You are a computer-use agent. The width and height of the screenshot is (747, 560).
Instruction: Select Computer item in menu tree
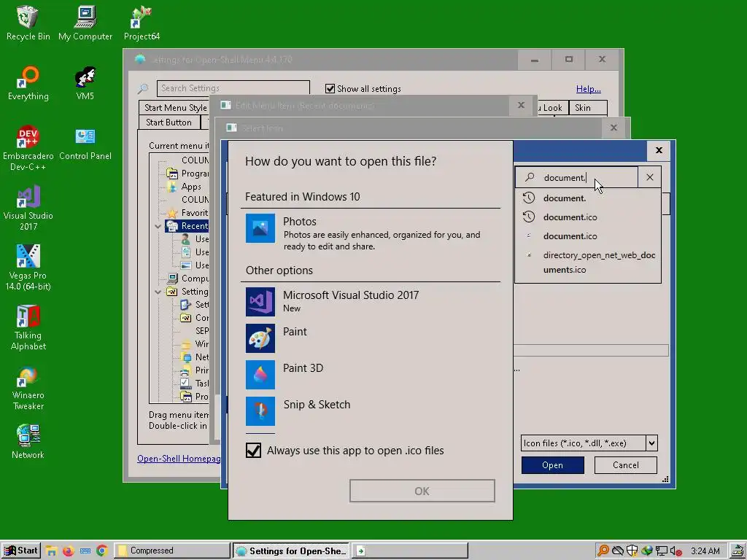pyautogui.click(x=187, y=278)
